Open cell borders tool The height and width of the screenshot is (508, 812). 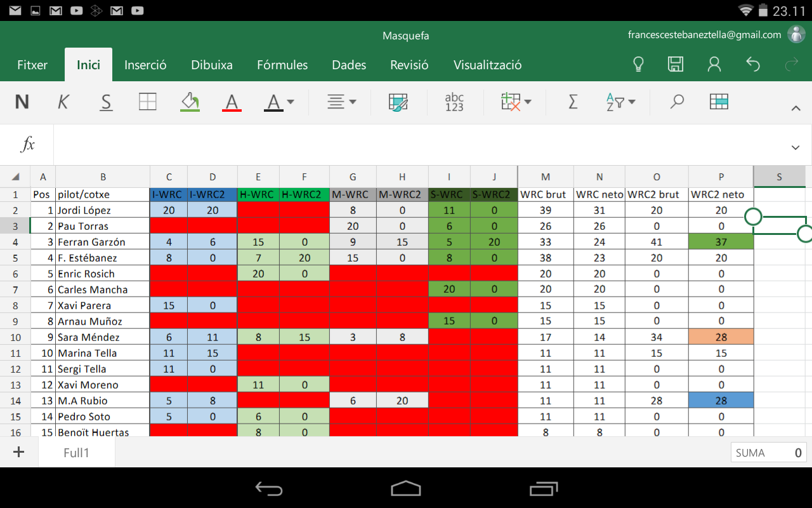pyautogui.click(x=148, y=102)
